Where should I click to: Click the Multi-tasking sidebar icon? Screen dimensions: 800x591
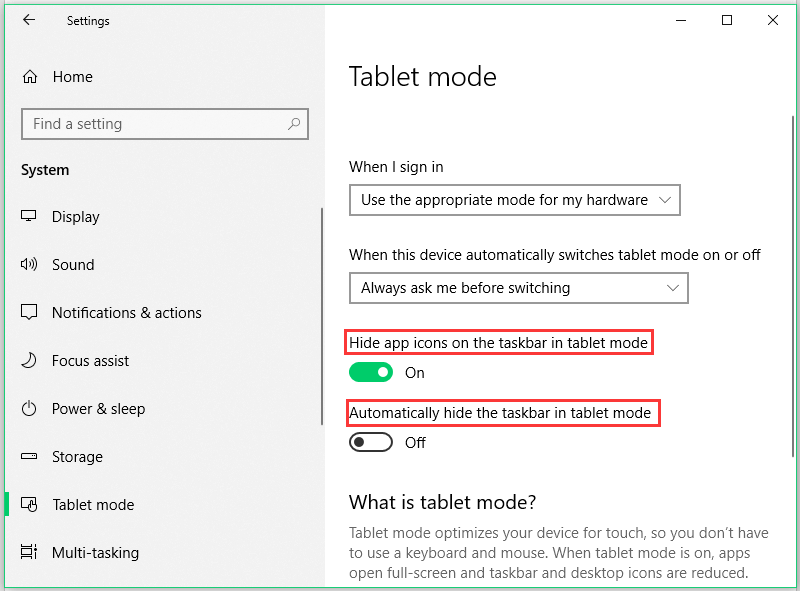pyautogui.click(x=29, y=552)
